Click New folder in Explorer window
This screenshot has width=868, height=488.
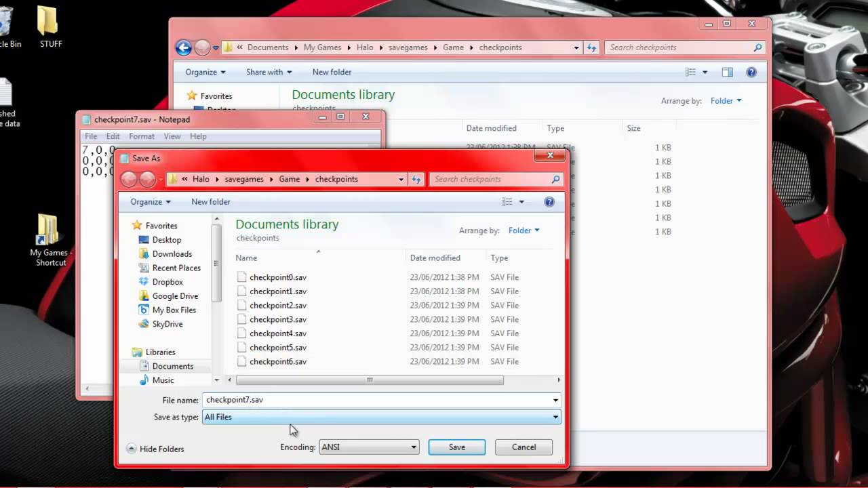pyautogui.click(x=332, y=72)
